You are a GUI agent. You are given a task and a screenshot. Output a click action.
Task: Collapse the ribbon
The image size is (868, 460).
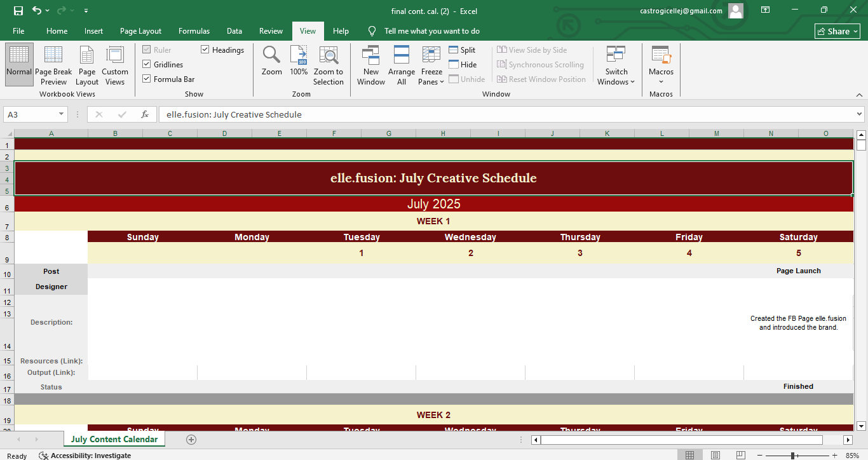(859, 94)
